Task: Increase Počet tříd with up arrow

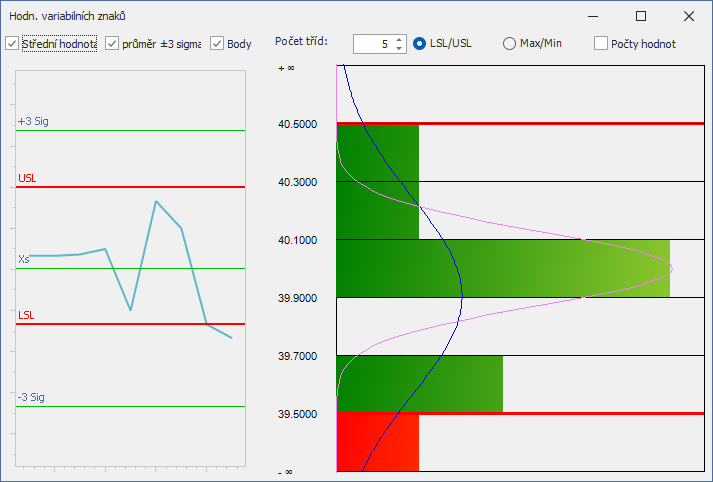Action: [399, 40]
